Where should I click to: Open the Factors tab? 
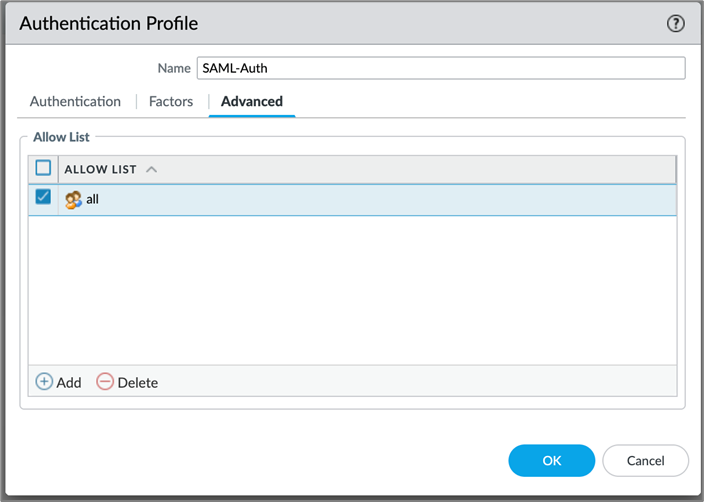[x=171, y=101]
